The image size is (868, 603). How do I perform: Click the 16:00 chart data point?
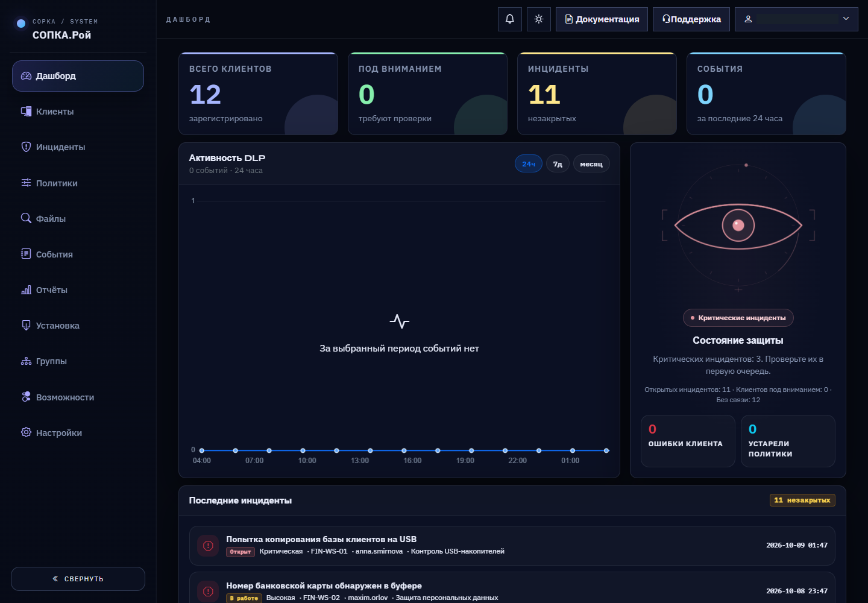(x=404, y=450)
